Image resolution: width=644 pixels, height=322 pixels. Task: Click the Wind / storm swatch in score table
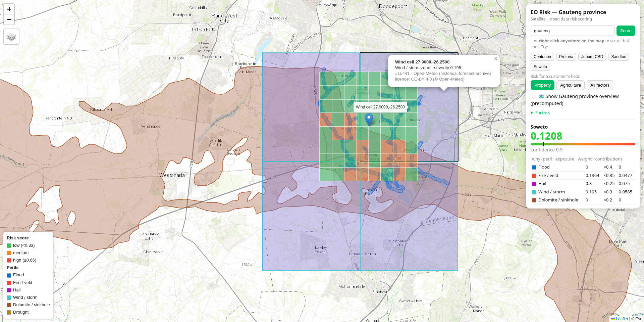coord(534,192)
